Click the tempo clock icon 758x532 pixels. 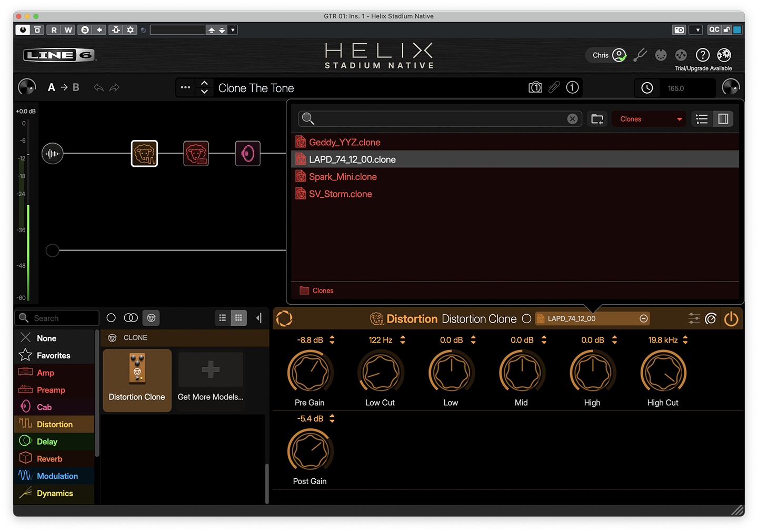pyautogui.click(x=647, y=88)
